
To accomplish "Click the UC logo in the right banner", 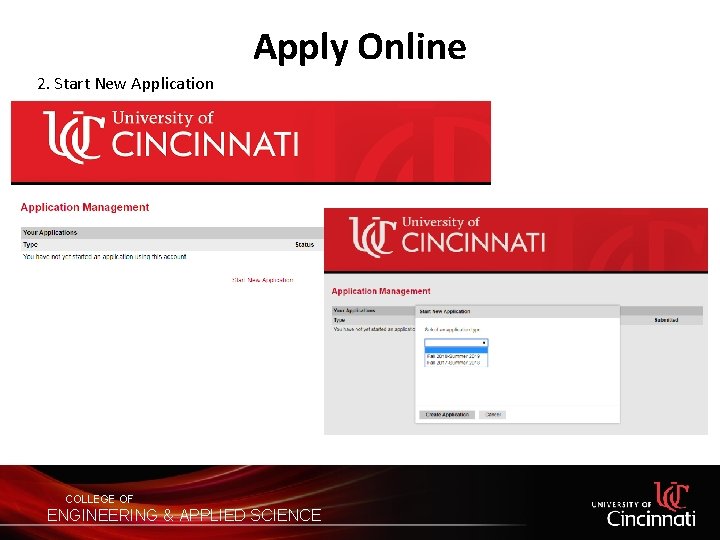I will click(x=373, y=237).
